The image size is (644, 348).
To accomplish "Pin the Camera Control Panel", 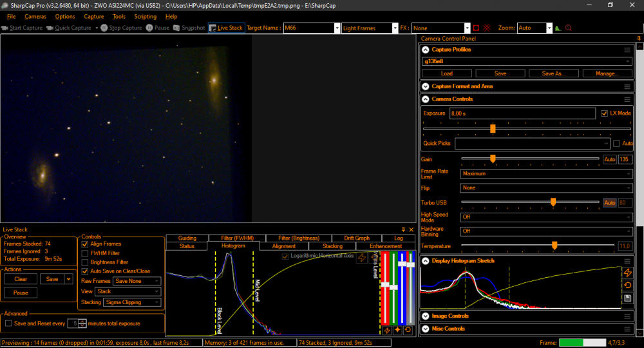I will (639, 39).
